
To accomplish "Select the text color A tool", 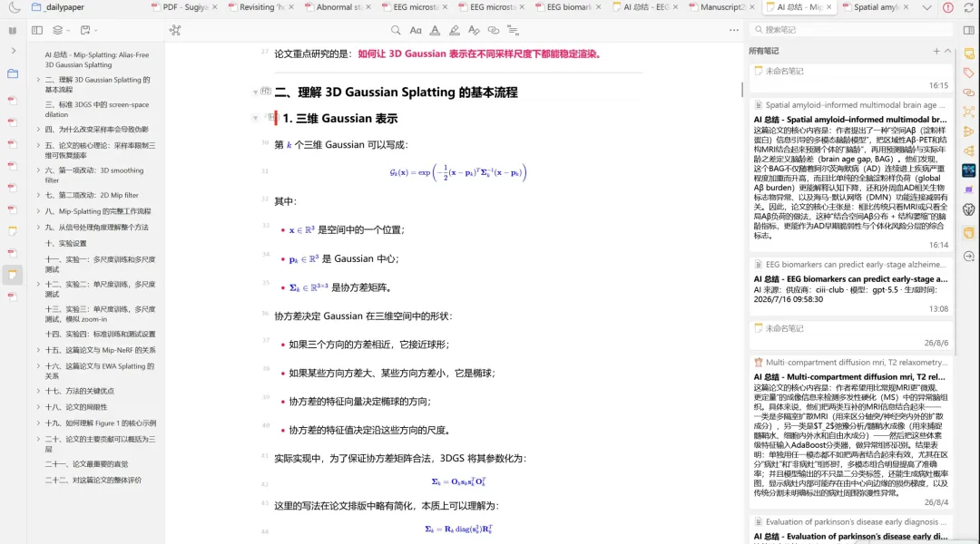I will [x=435, y=30].
